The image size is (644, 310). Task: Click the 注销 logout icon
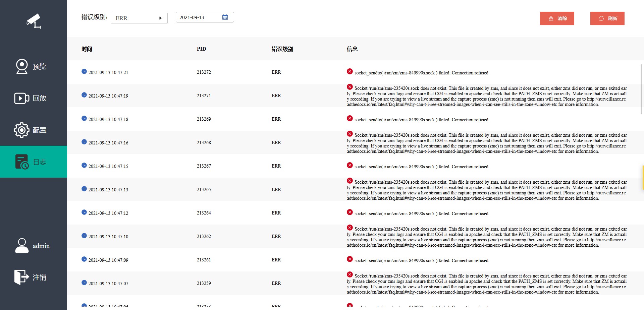pos(22,277)
